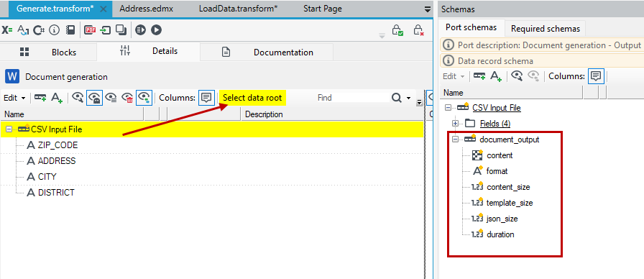Click the text refresh icon next to X=
The image size is (644, 279).
coord(24,30)
